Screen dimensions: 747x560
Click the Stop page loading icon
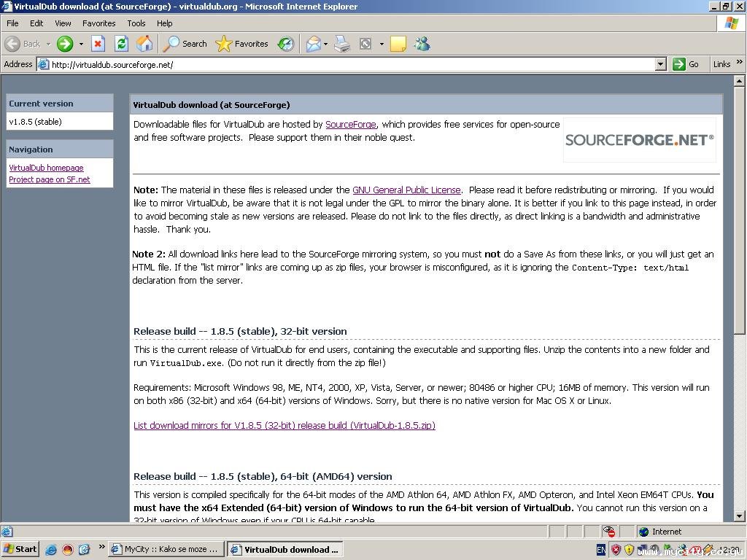[x=98, y=44]
